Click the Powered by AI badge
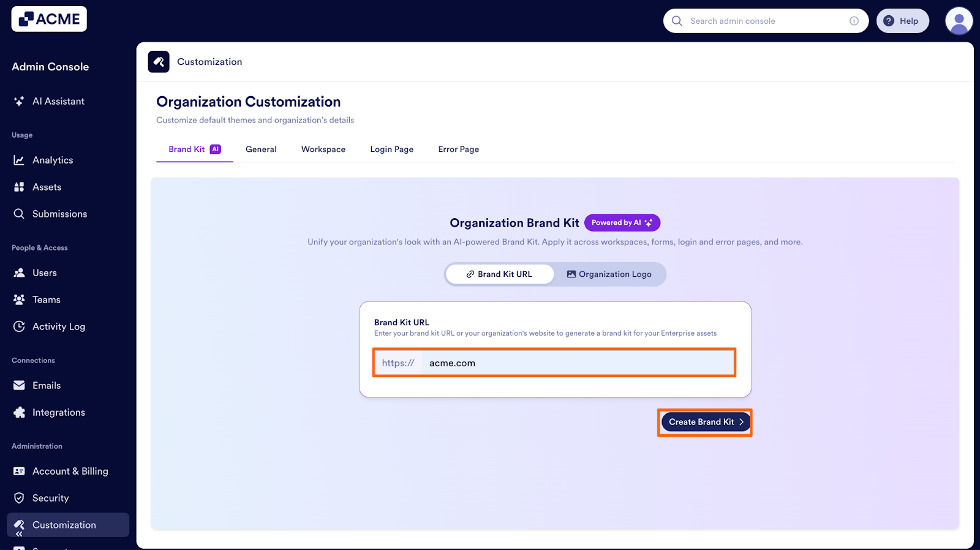 [622, 223]
